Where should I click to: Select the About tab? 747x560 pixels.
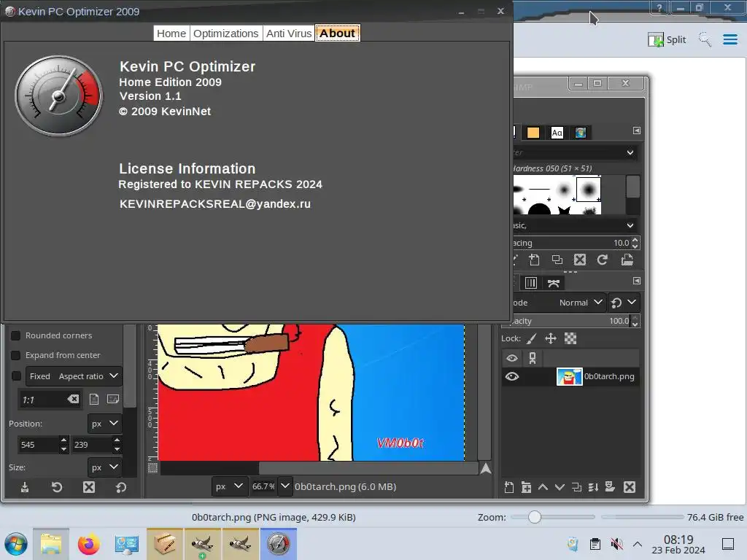pos(337,34)
